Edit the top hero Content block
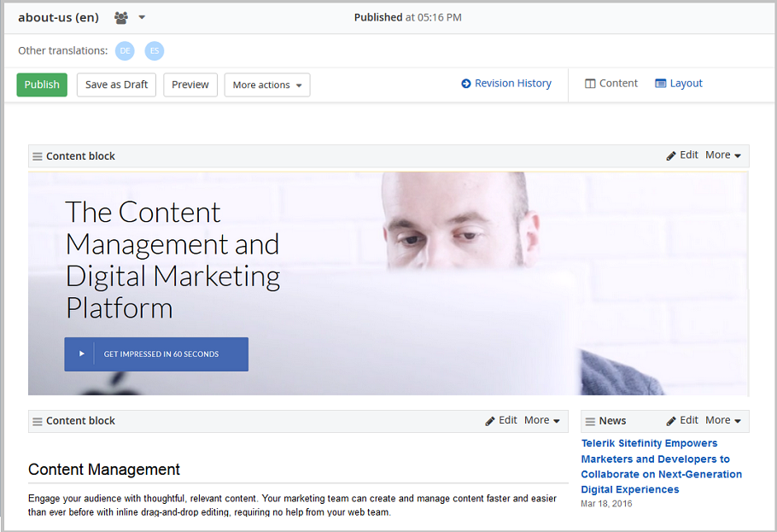The height and width of the screenshot is (532, 777). (682, 155)
